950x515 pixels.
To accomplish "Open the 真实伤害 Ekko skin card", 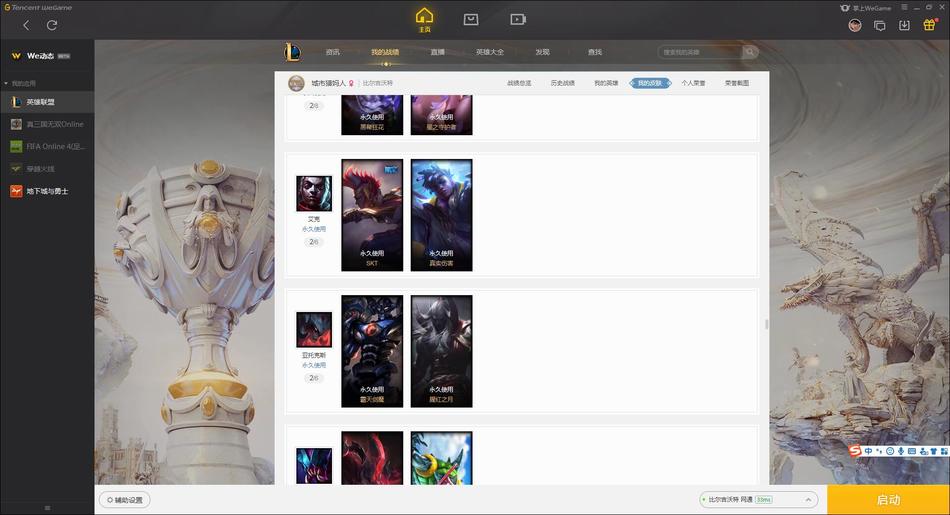I will click(442, 215).
